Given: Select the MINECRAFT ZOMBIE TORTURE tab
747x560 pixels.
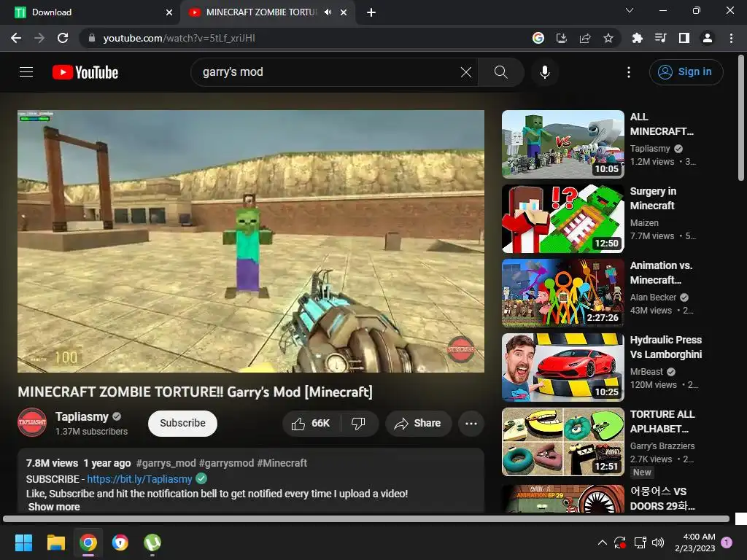Looking at the screenshot, I should tap(261, 12).
